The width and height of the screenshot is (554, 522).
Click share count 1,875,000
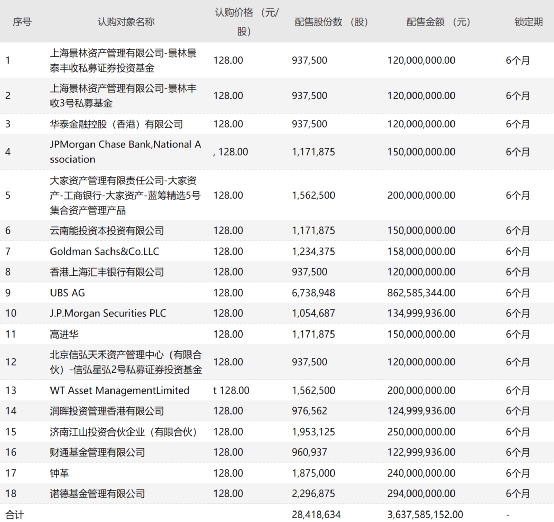point(313,473)
